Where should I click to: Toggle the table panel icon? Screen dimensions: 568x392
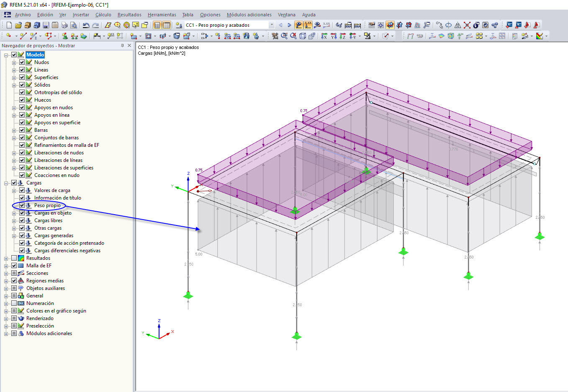click(167, 25)
